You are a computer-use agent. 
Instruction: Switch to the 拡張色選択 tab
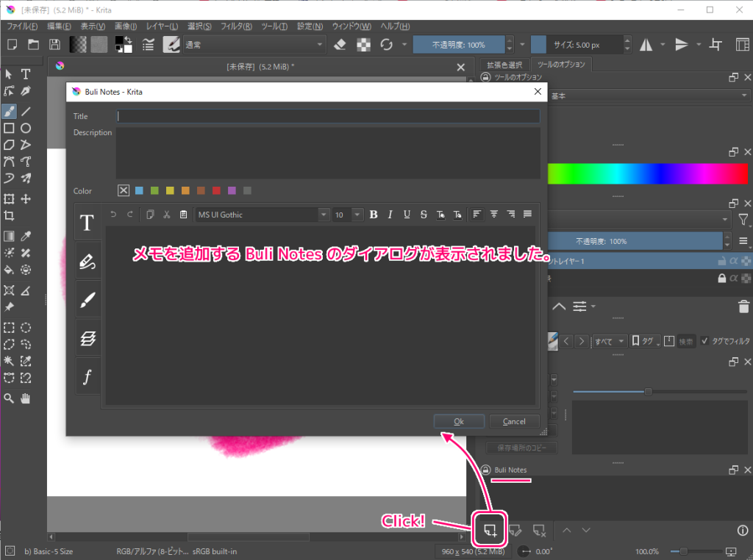(x=504, y=65)
